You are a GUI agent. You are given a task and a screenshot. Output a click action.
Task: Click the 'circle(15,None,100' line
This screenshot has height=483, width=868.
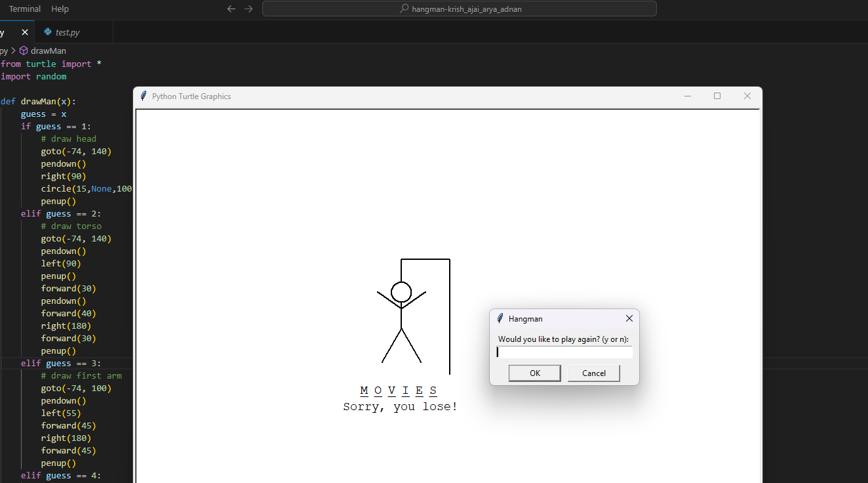(86, 188)
